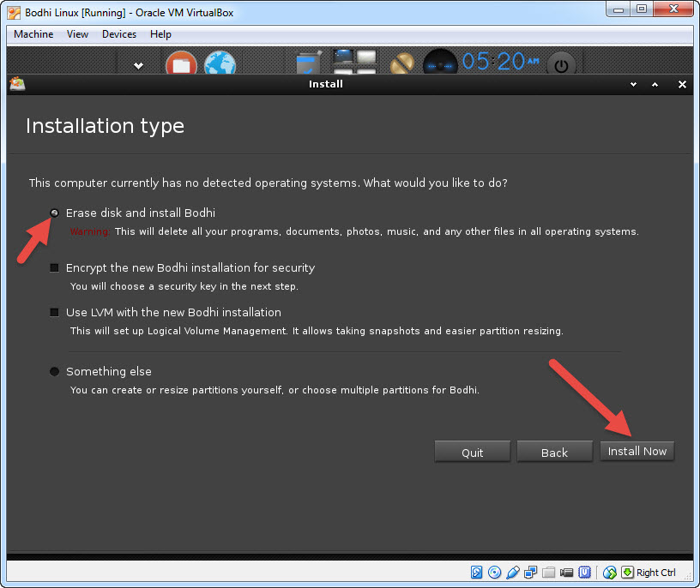The height and width of the screenshot is (588, 700).
Task: Enable Use LVM with new Bodhi installation
Action: 54,312
